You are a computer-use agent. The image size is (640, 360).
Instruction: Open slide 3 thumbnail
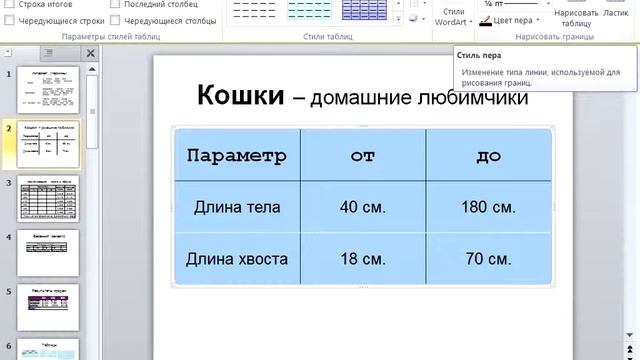click(48, 198)
